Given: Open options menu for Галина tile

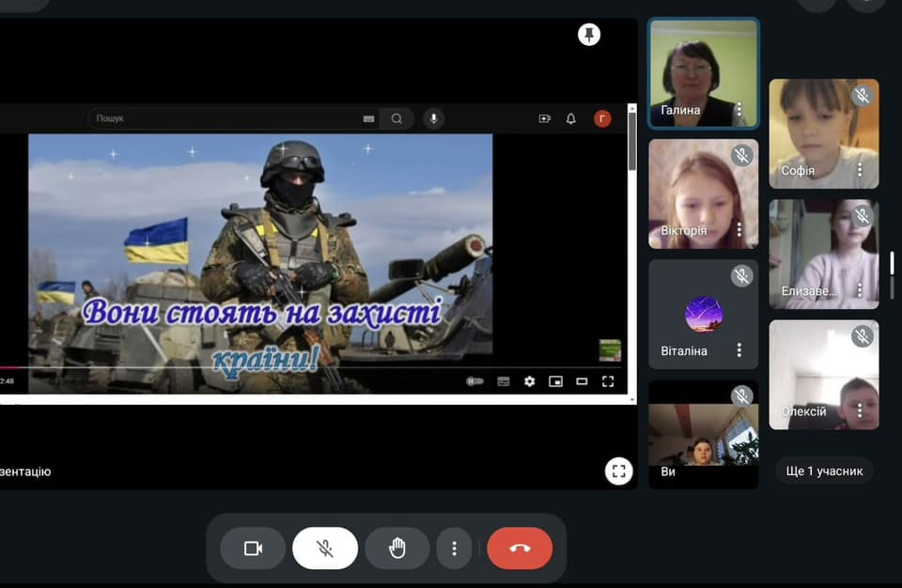Looking at the screenshot, I should (x=739, y=110).
